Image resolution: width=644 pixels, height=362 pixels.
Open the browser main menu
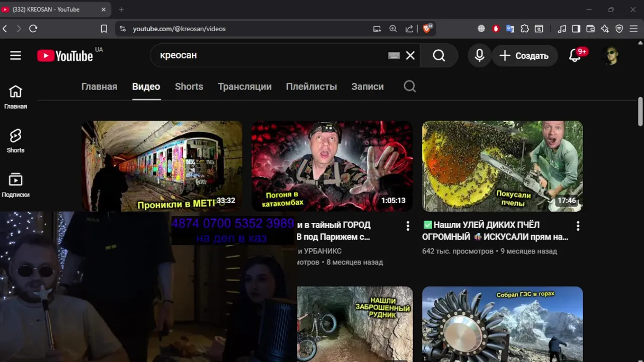pos(634,29)
